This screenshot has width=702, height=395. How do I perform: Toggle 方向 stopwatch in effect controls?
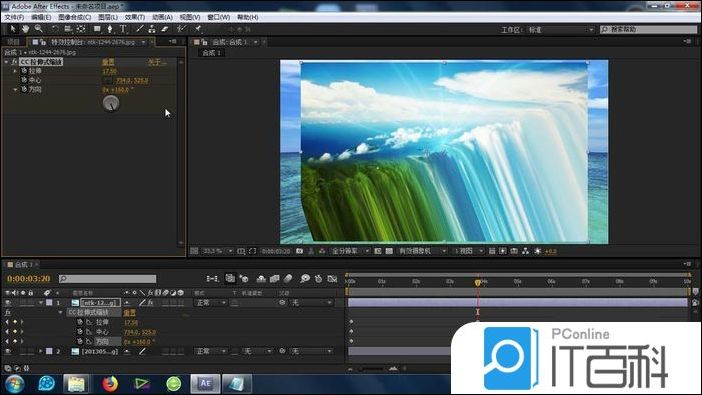point(24,89)
